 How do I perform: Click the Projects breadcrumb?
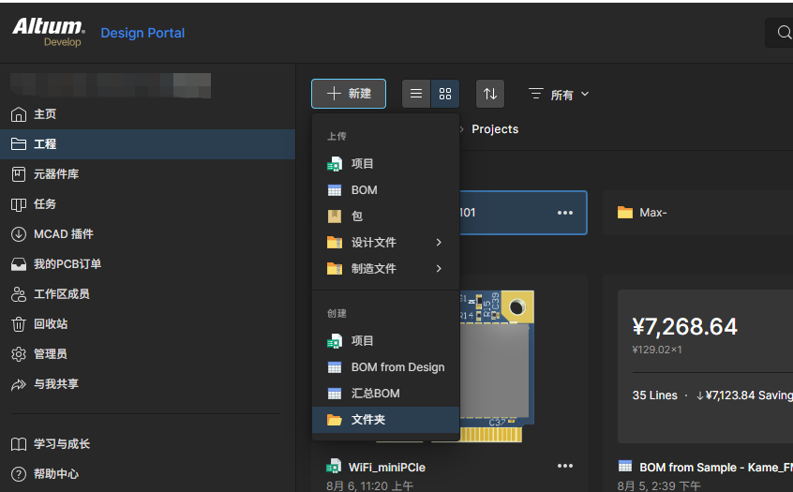(x=495, y=129)
